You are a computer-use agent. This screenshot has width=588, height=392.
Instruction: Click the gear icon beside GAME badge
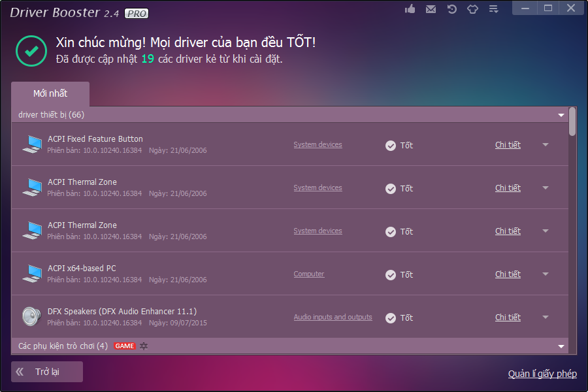point(144,346)
